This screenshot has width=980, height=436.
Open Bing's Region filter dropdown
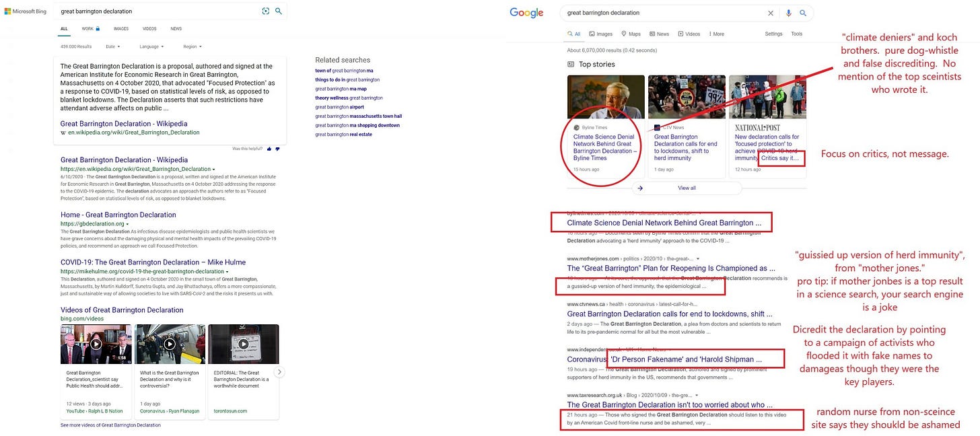tap(193, 46)
